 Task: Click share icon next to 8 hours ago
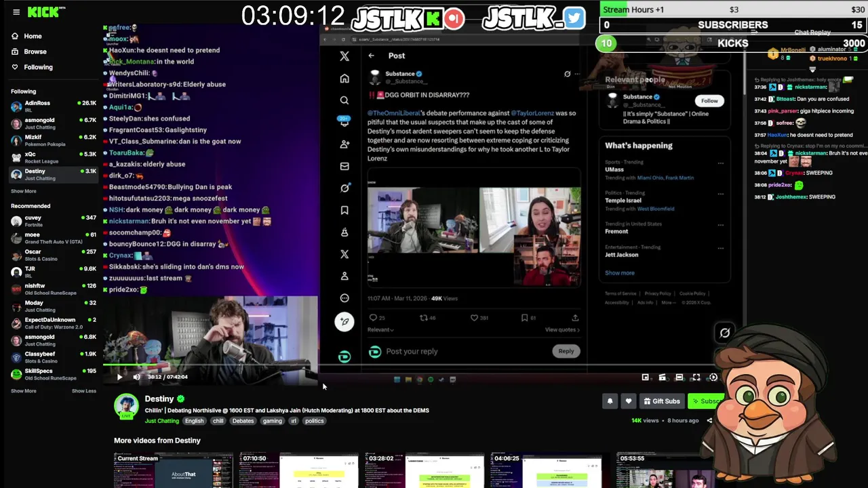click(x=709, y=420)
